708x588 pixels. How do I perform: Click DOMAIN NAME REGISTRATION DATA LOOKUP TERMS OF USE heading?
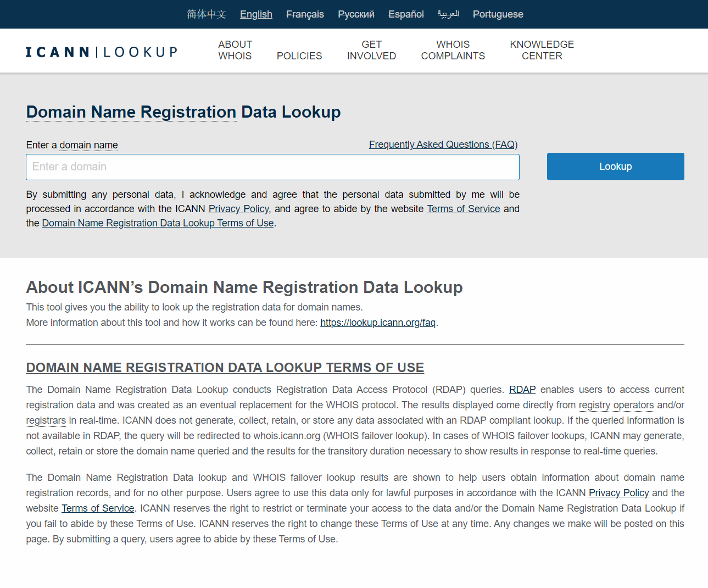[x=225, y=368]
